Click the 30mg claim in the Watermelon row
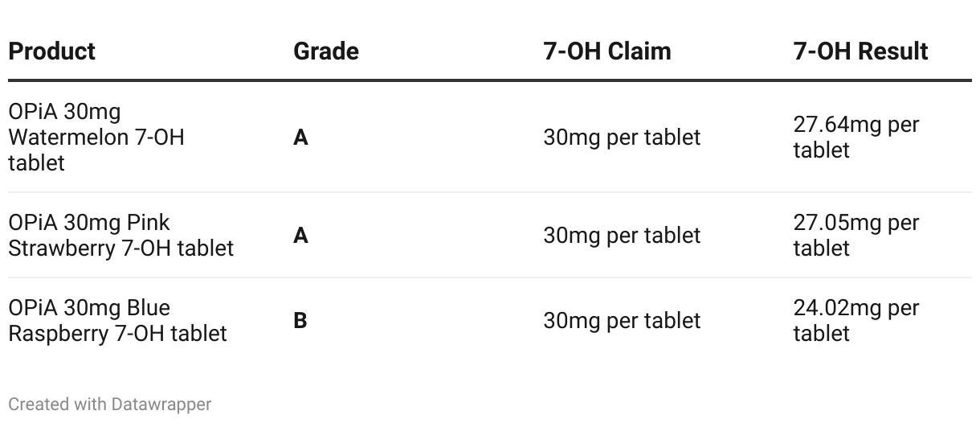This screenshot has height=423, width=980. pyautogui.click(x=623, y=138)
